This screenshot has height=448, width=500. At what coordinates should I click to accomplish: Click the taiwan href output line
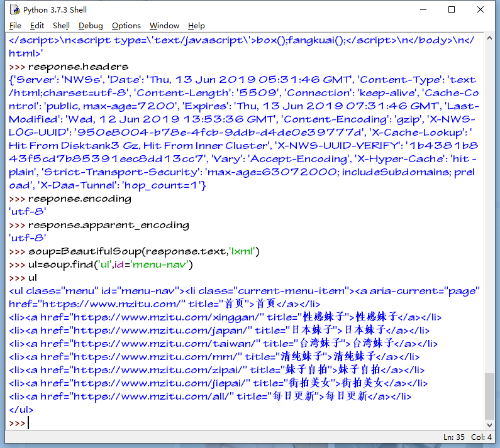click(223, 344)
